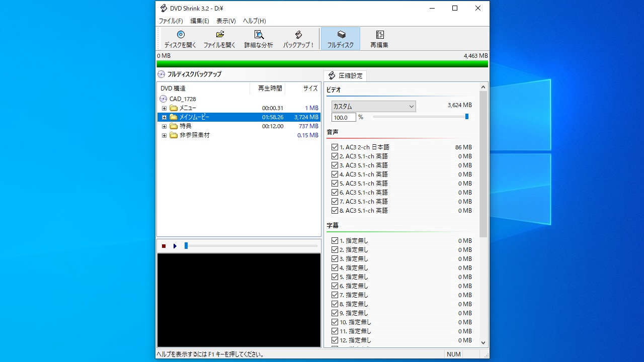Click the 01:58.26 duration value
This screenshot has width=644, height=362.
pos(273,117)
